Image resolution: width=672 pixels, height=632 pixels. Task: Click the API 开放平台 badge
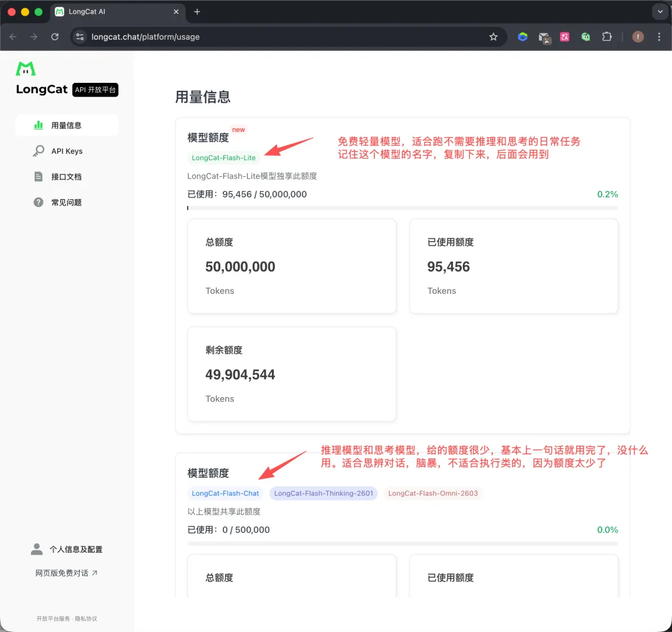tap(95, 90)
